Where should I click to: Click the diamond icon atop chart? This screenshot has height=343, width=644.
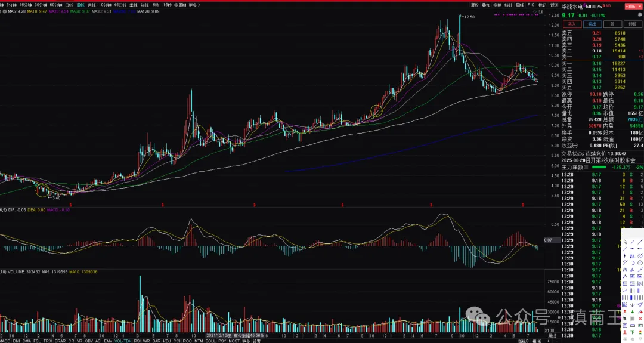point(535,11)
